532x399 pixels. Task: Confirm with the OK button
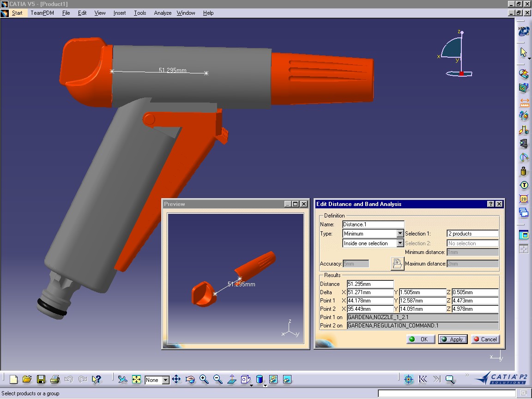(x=419, y=339)
